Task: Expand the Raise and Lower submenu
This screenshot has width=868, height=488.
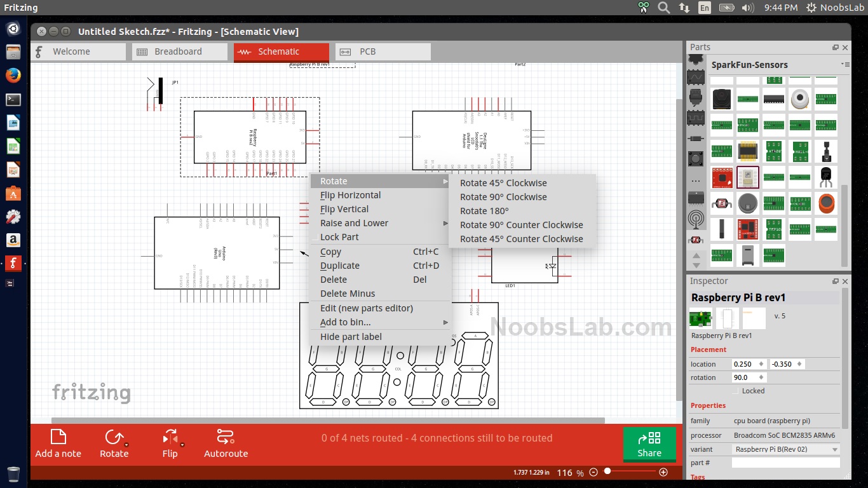Action: click(354, 223)
